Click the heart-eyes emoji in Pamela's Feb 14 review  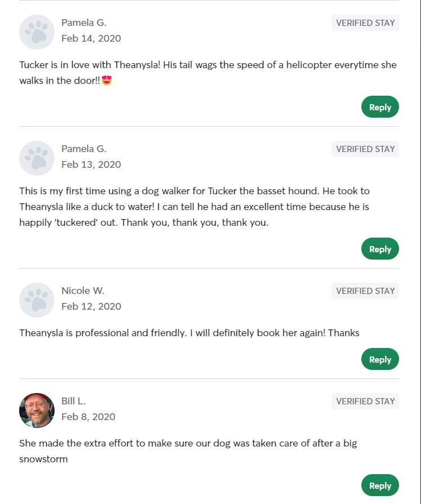(x=106, y=80)
